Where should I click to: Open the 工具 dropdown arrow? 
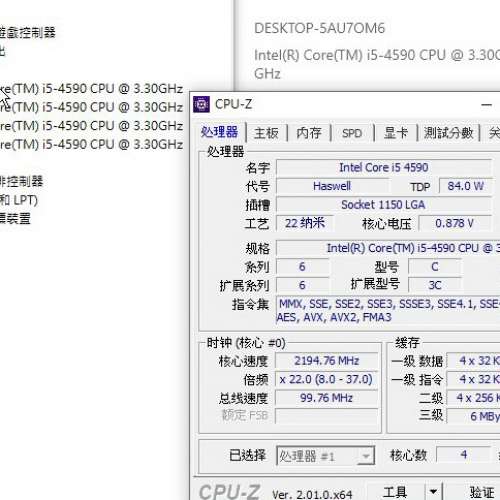[x=433, y=492]
